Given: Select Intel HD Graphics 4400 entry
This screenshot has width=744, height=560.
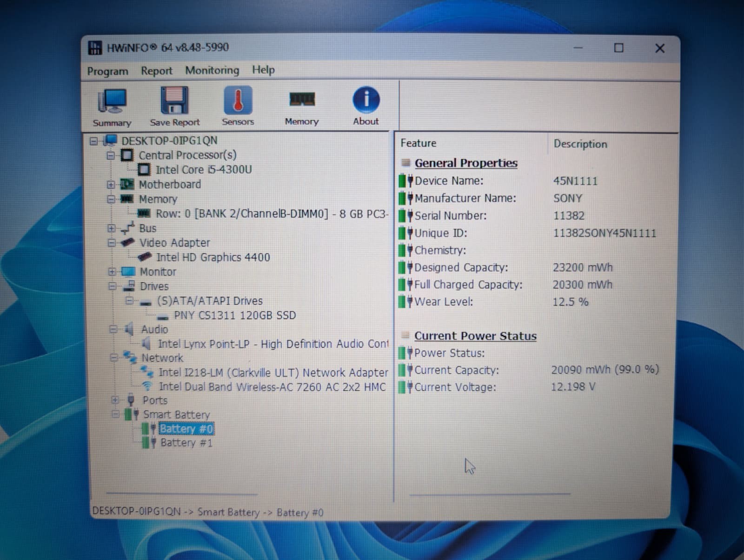Looking at the screenshot, I should (x=213, y=257).
